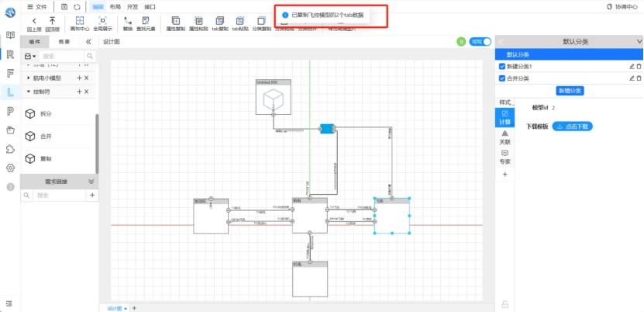The image size is (644, 312).
Task: Click the return to top level icon (回顶层)
Action: coord(52,20)
